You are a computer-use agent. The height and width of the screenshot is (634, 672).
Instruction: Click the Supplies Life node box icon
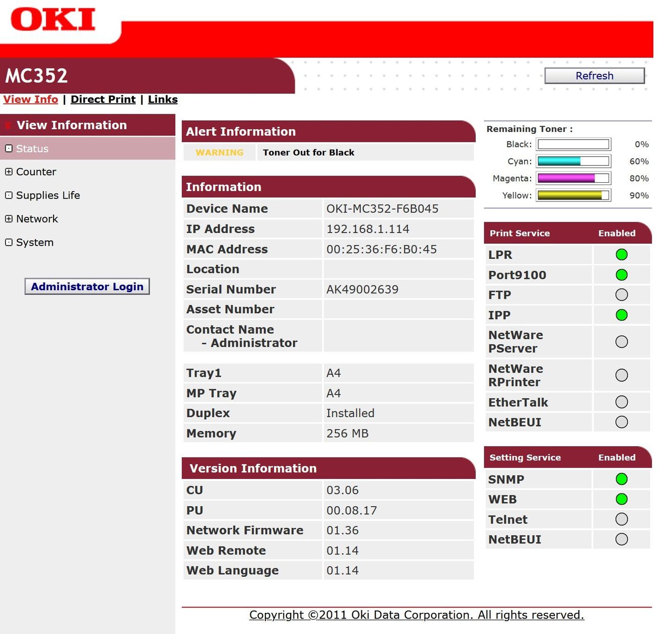(8, 195)
